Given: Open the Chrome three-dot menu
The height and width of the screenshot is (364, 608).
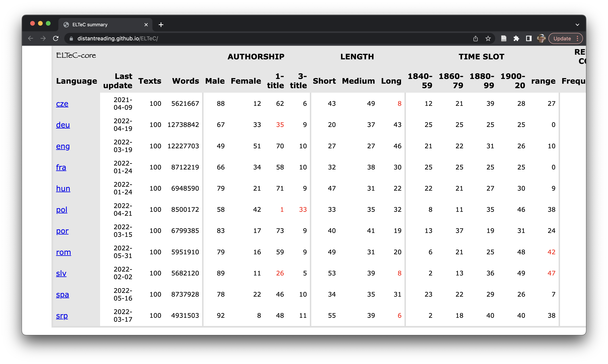Looking at the screenshot, I should [x=578, y=39].
